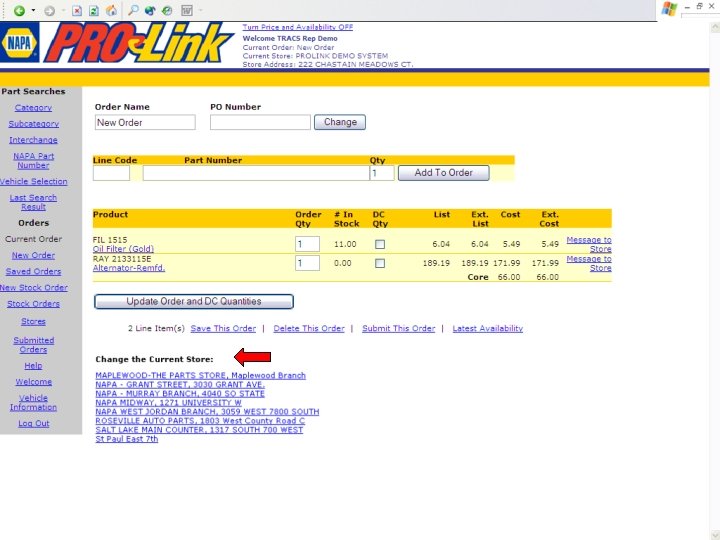The height and width of the screenshot is (540, 720).
Task: Click the browser Back arrow icon
Action: 19,11
